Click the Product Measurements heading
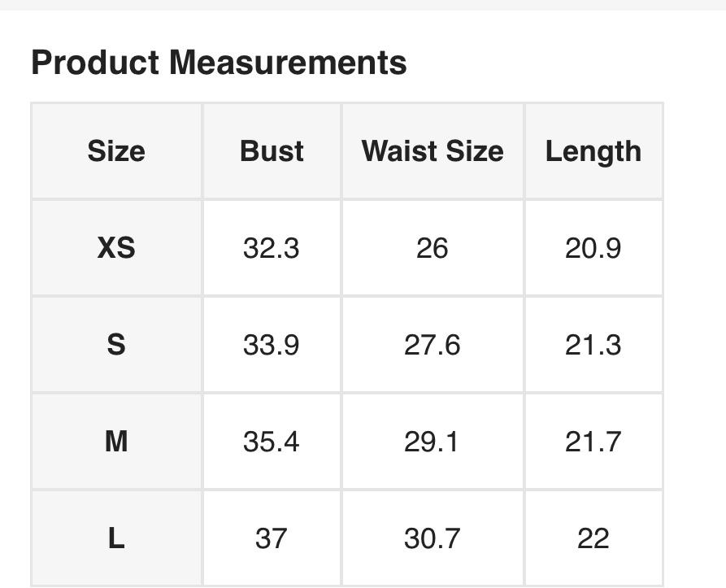This screenshot has width=726, height=588. (219, 63)
